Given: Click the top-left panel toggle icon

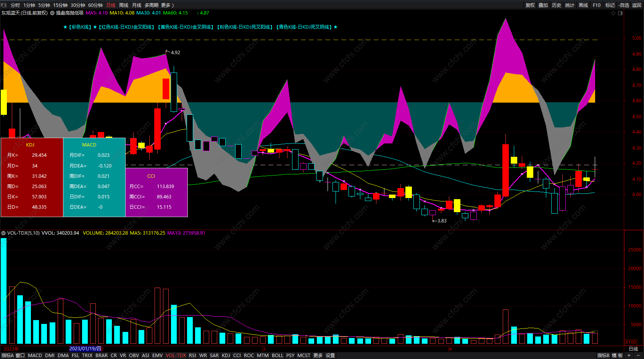Looking at the screenshot, I should click(x=4, y=5).
